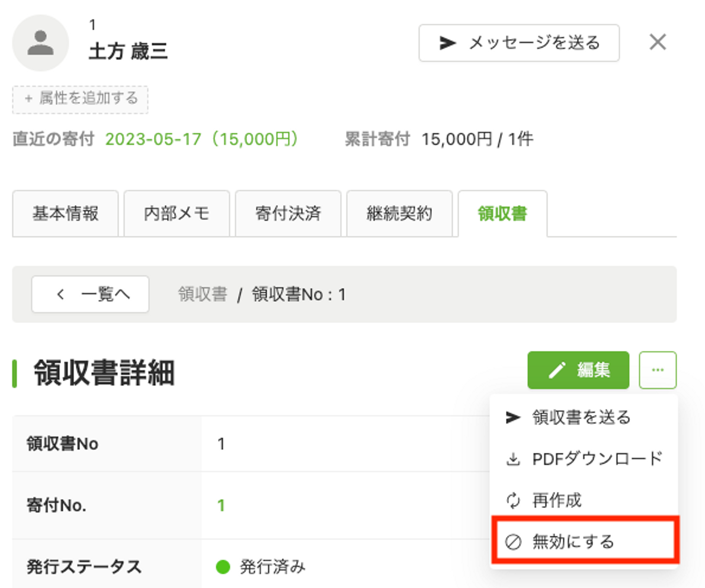Choose 領収書を送る from the menu
The height and width of the screenshot is (588, 705).
pos(582,417)
